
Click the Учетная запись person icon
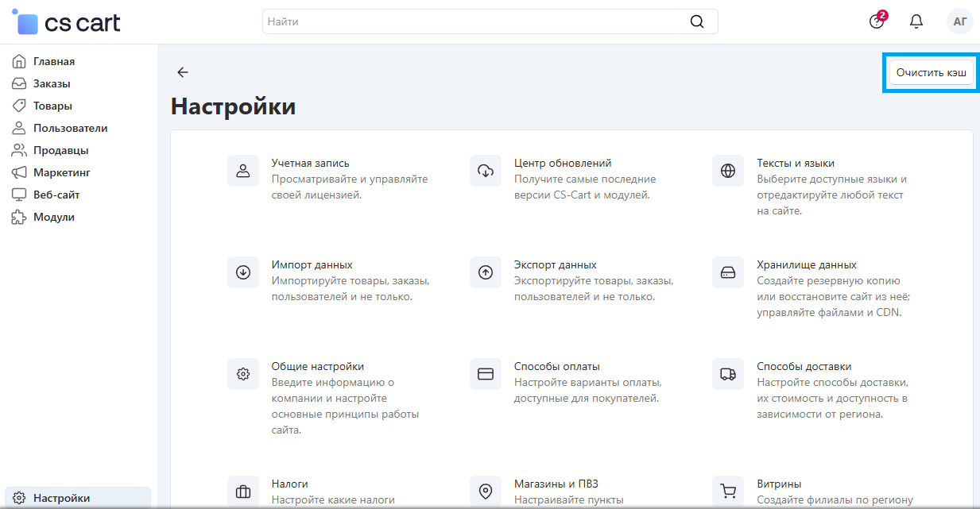243,171
